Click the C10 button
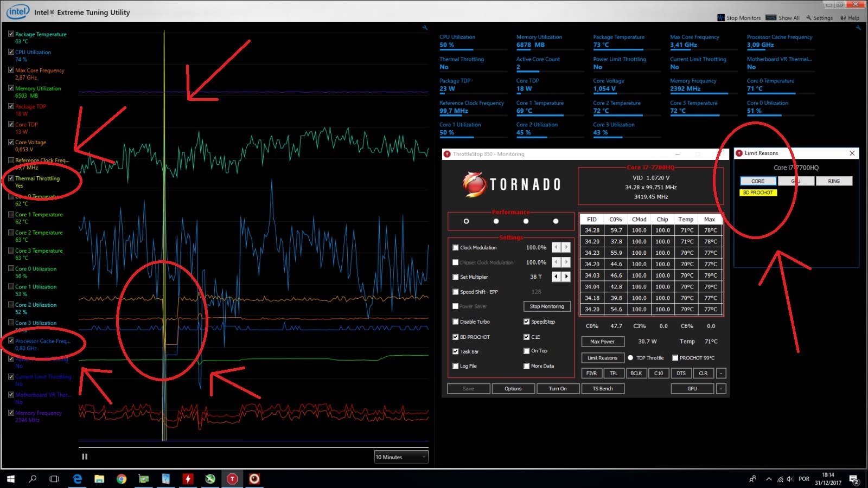Image resolution: width=868 pixels, height=488 pixels. (x=659, y=373)
